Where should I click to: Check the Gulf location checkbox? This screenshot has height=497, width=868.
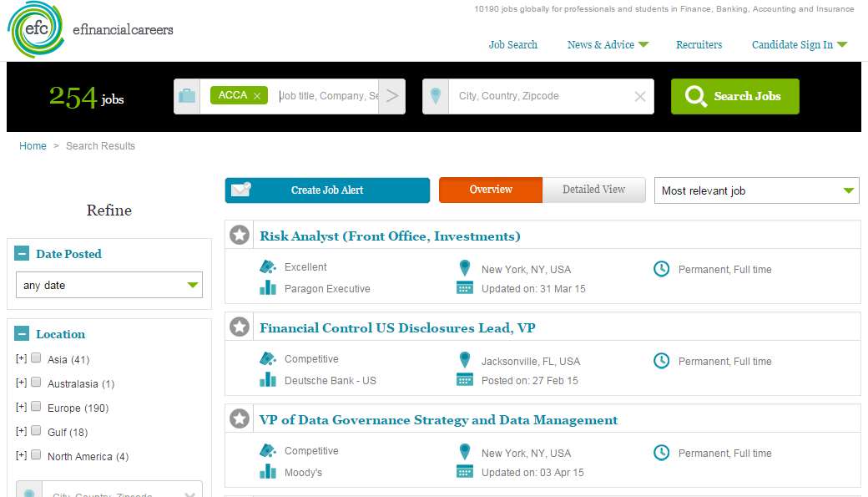[x=36, y=430]
